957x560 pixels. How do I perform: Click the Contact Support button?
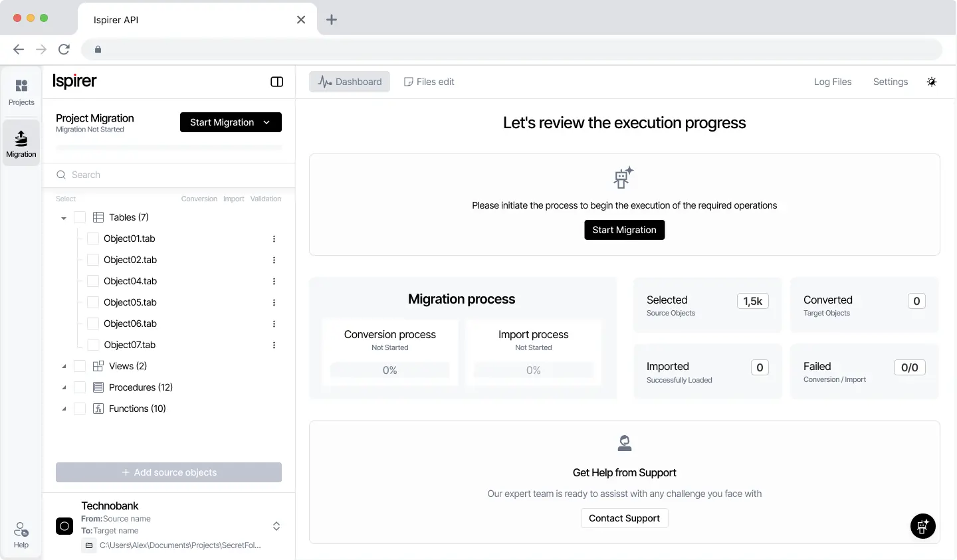tap(624, 518)
